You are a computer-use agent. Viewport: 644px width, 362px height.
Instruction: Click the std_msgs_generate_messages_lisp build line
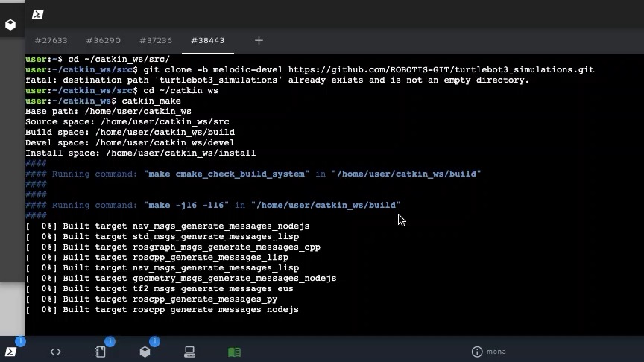pos(162,237)
